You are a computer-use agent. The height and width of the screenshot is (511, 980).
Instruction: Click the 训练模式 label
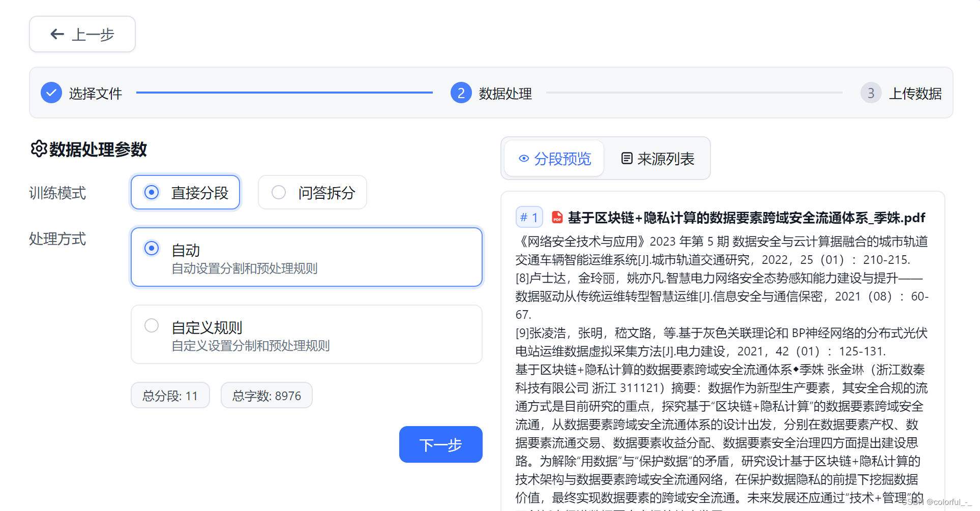57,193
